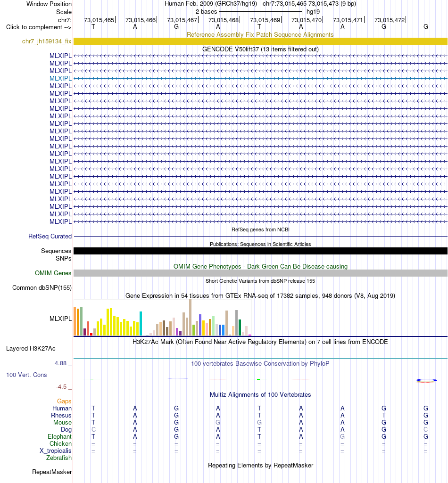Click the Common dbSNP(155) label
The width and height of the screenshot is (448, 483).
(x=42, y=288)
